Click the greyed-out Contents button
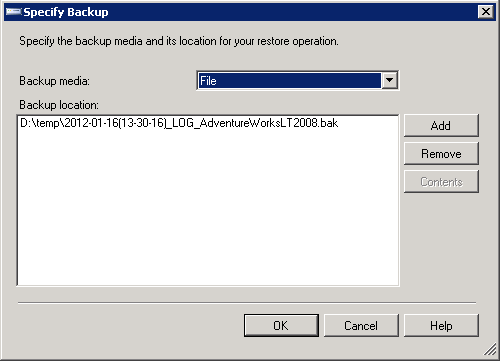This screenshot has width=500, height=361. (441, 182)
